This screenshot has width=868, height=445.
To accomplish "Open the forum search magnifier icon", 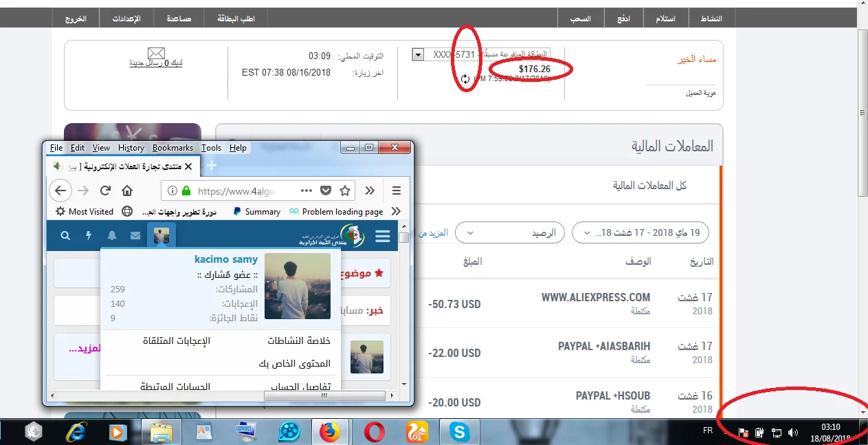I will click(x=65, y=236).
